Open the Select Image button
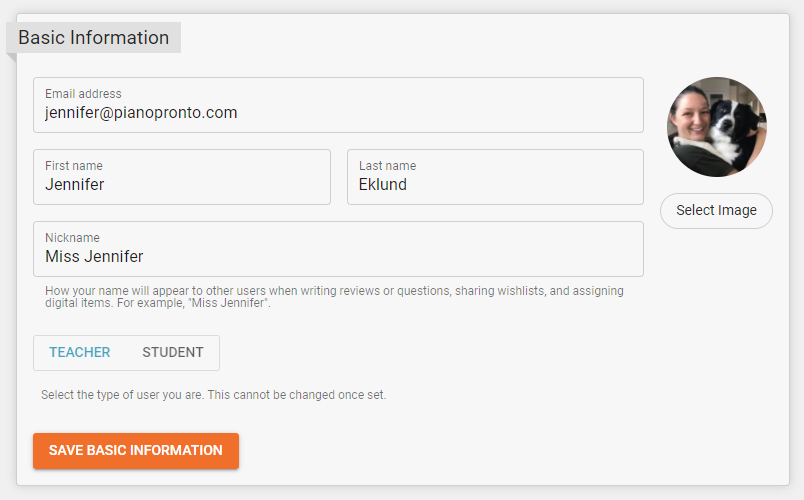This screenshot has height=500, width=804. tap(716, 210)
